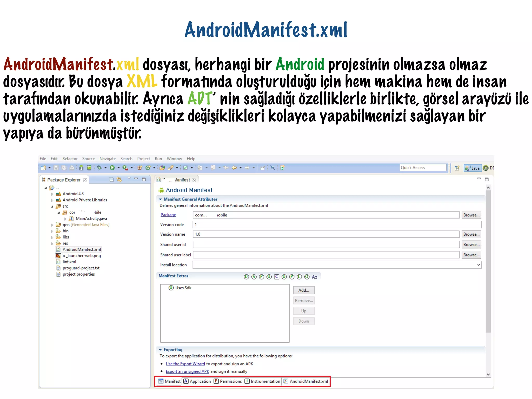This screenshot has width=532, height=399.
Task: Collapse Manifest General Attributes section
Action: (x=161, y=199)
